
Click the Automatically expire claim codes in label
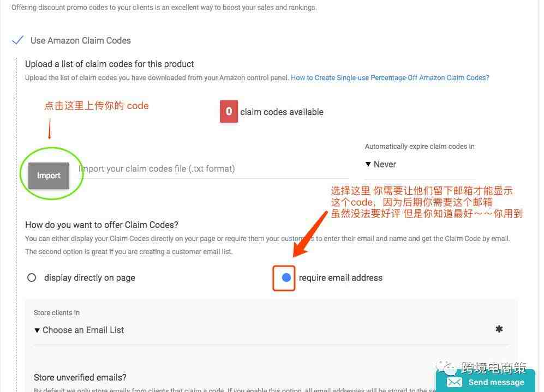click(x=420, y=146)
